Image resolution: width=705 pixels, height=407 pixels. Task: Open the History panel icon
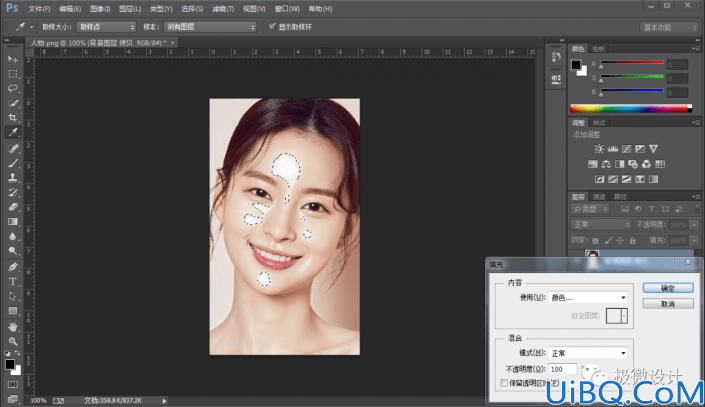click(x=556, y=57)
